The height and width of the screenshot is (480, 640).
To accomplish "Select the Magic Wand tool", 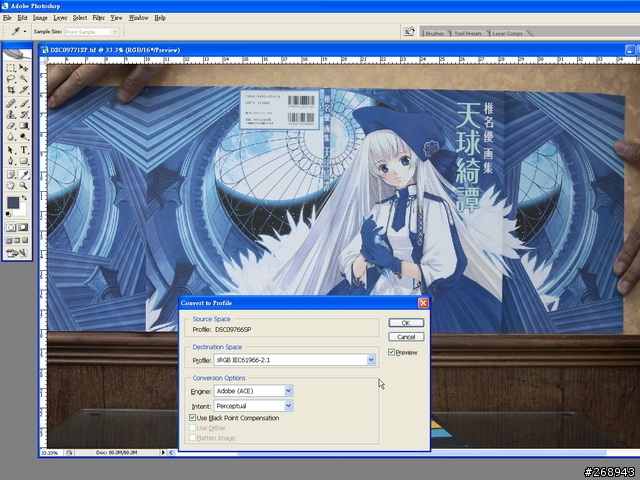I will click(x=23, y=79).
